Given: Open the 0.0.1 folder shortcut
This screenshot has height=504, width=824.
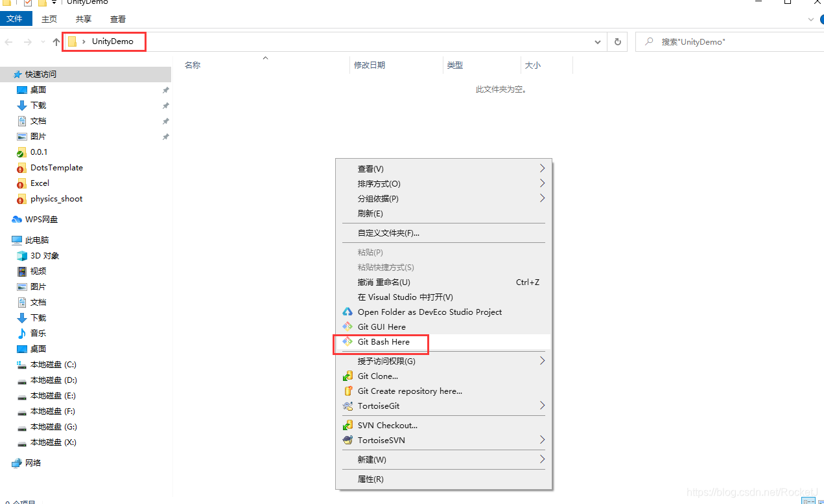Looking at the screenshot, I should (39, 152).
